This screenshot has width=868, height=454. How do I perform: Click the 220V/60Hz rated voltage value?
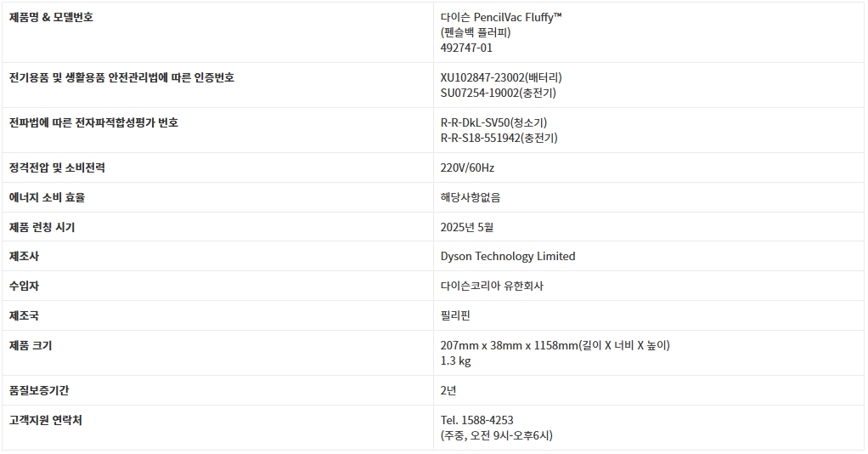click(467, 167)
